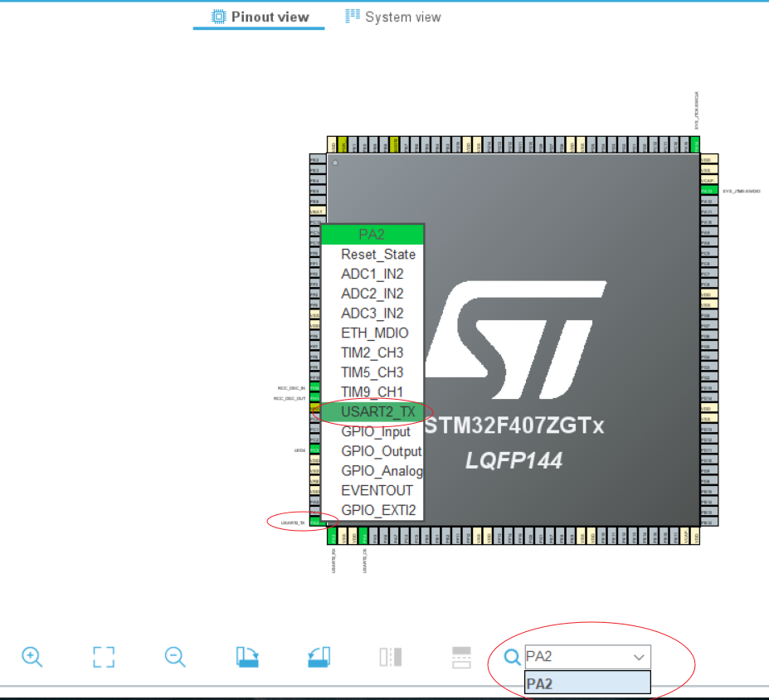This screenshot has width=769, height=700.
Task: Select ADC3_IN2 from the PA2 menu
Action: [372, 314]
